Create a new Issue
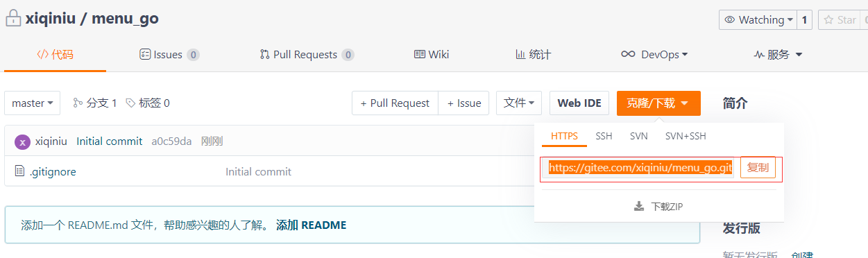The width and height of the screenshot is (868, 258). point(464,103)
